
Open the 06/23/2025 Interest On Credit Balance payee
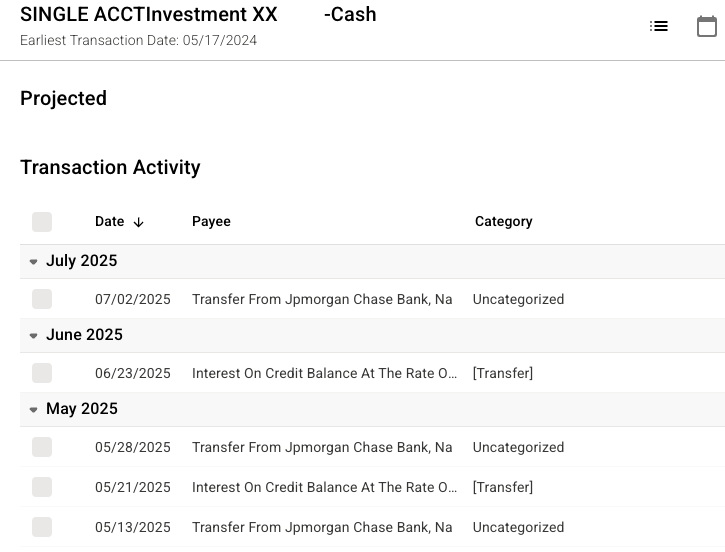coord(326,373)
